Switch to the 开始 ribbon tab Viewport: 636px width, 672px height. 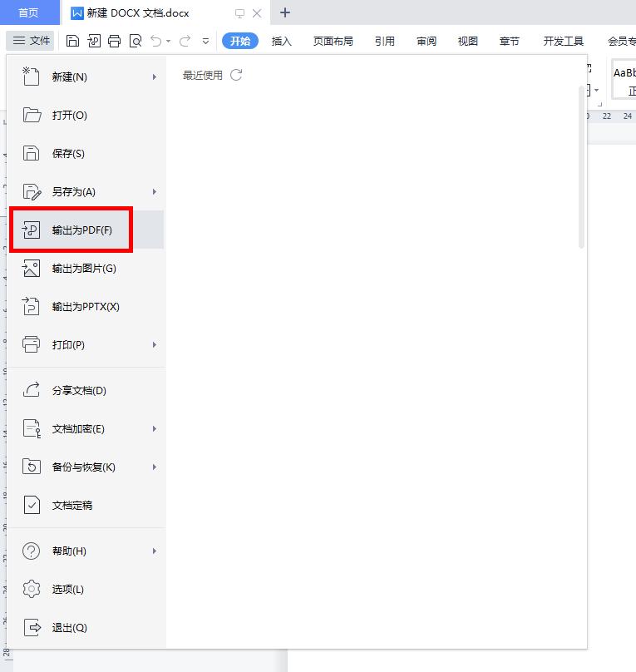pos(239,41)
